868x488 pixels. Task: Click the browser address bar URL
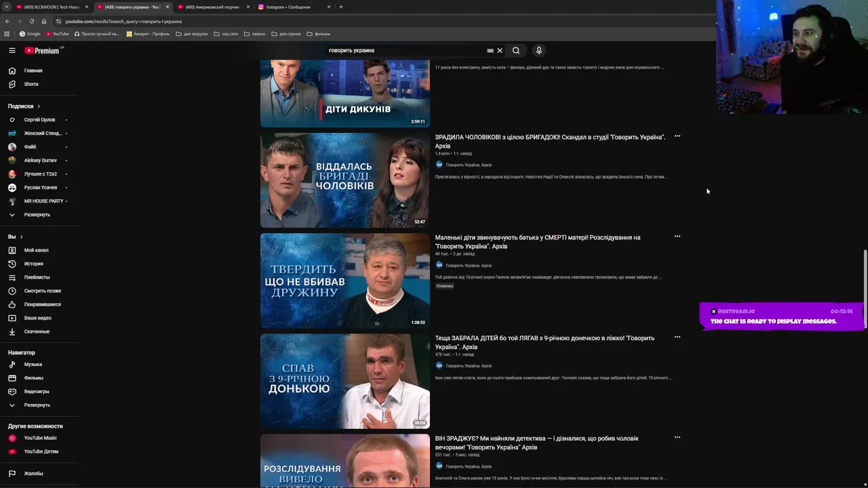pos(123,21)
